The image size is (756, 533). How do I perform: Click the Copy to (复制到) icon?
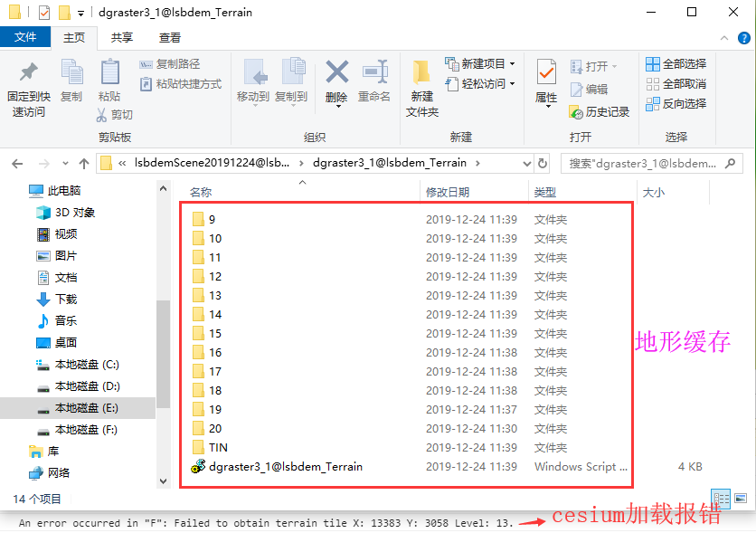(x=292, y=71)
